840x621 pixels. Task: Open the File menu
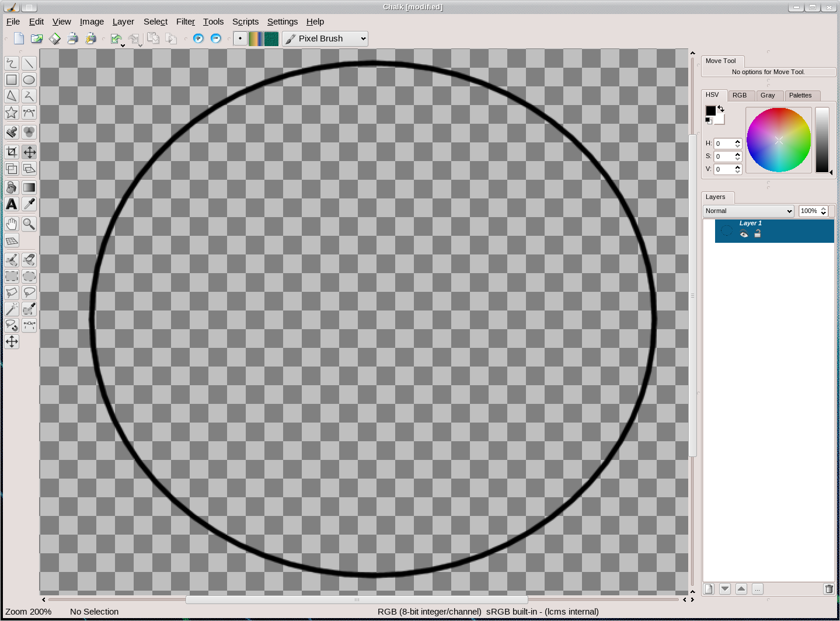tap(13, 22)
